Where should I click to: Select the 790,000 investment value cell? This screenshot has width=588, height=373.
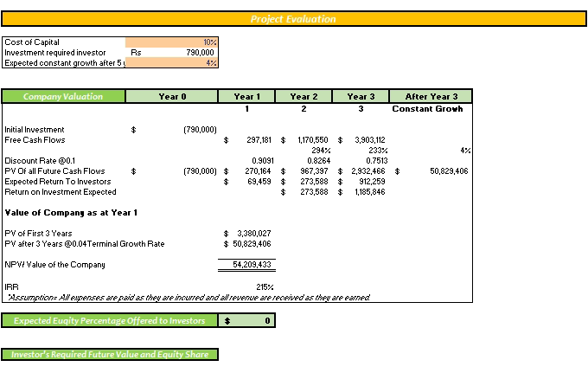pyautogui.click(x=172, y=53)
